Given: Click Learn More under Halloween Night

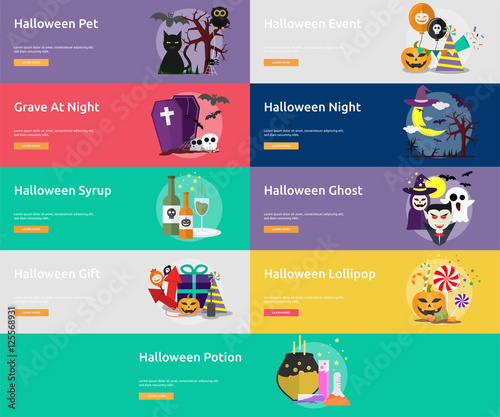Looking at the screenshot, I should click(281, 146).
